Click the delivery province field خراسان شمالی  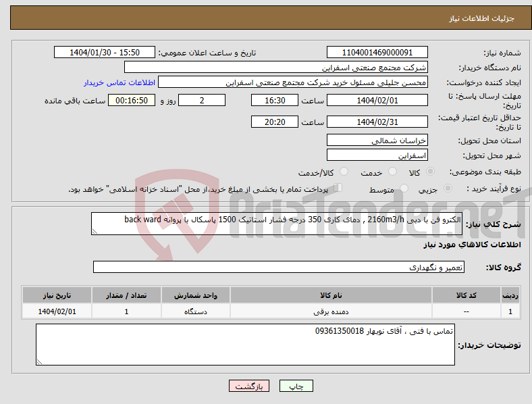point(377,141)
